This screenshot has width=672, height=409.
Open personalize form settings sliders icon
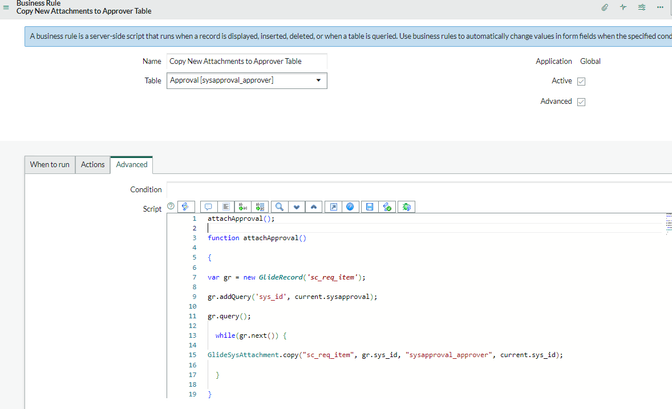click(642, 7)
